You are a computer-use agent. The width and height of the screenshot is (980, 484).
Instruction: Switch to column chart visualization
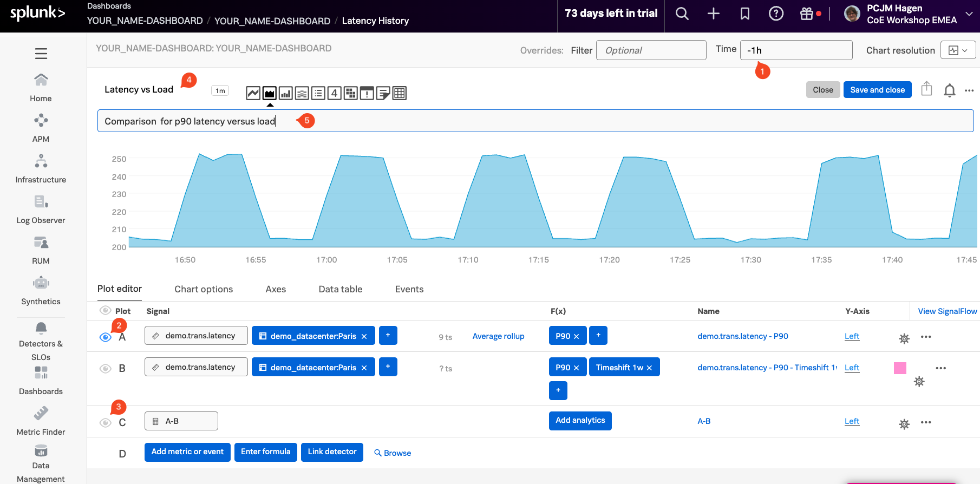click(x=285, y=93)
